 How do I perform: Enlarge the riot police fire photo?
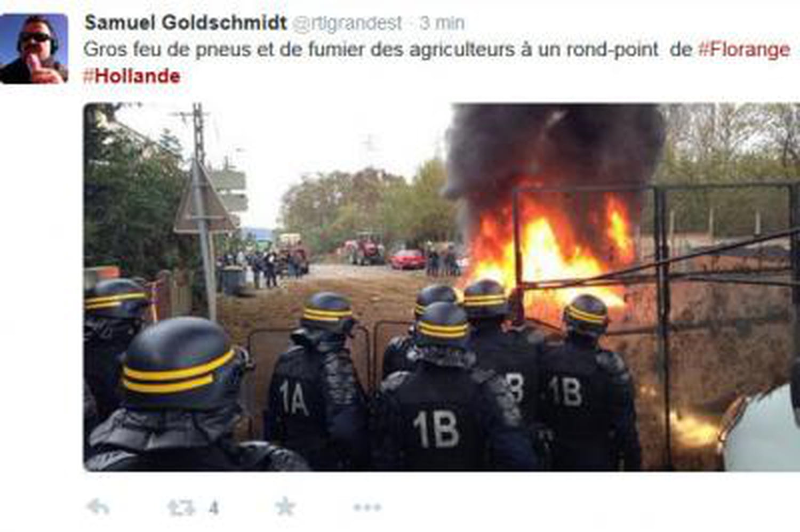click(442, 287)
